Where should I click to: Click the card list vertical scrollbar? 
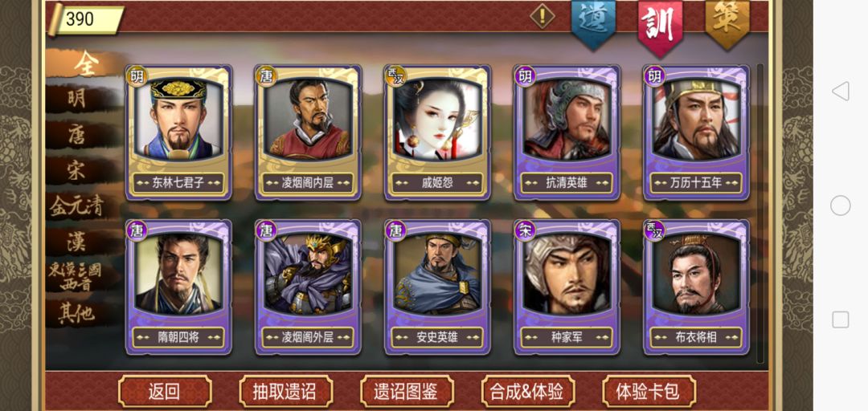click(x=760, y=213)
